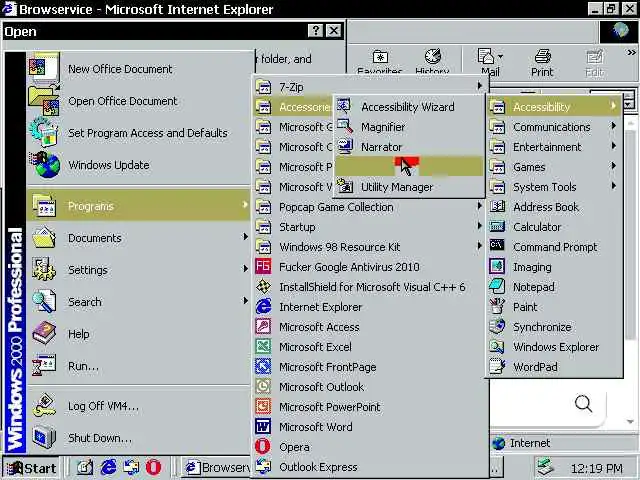
Task: Select the Programs menu item
Action: 138,206
